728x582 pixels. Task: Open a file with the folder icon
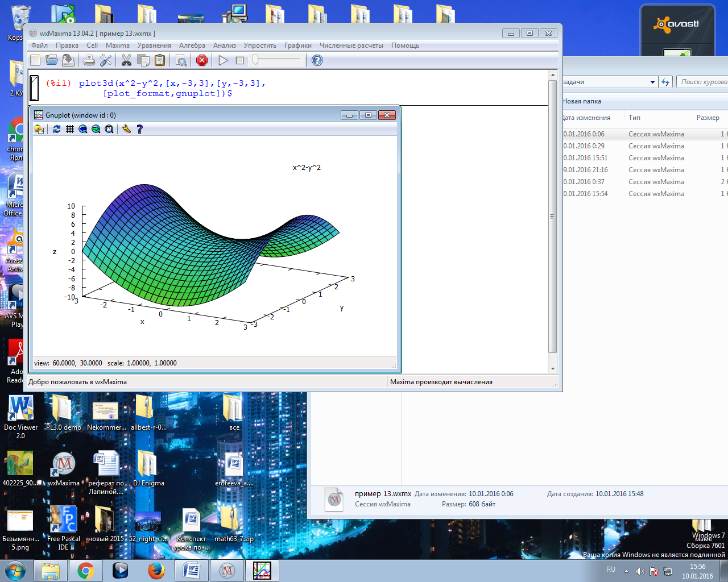(52, 60)
